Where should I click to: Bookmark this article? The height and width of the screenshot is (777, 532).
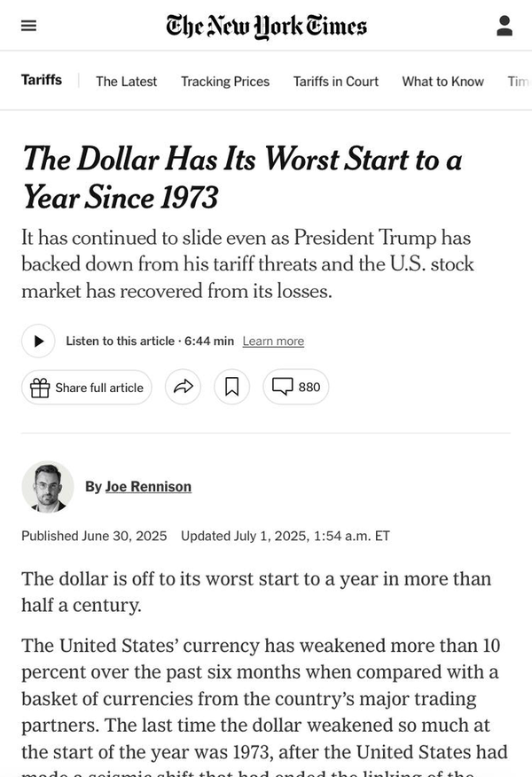231,388
